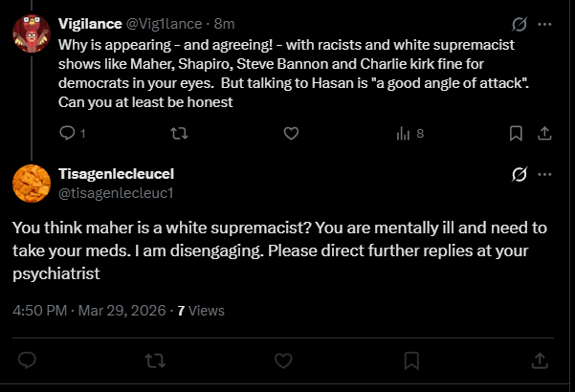575x392 pixels.
Task: Like Tisagenlecleucel's tweet
Action: (283, 360)
